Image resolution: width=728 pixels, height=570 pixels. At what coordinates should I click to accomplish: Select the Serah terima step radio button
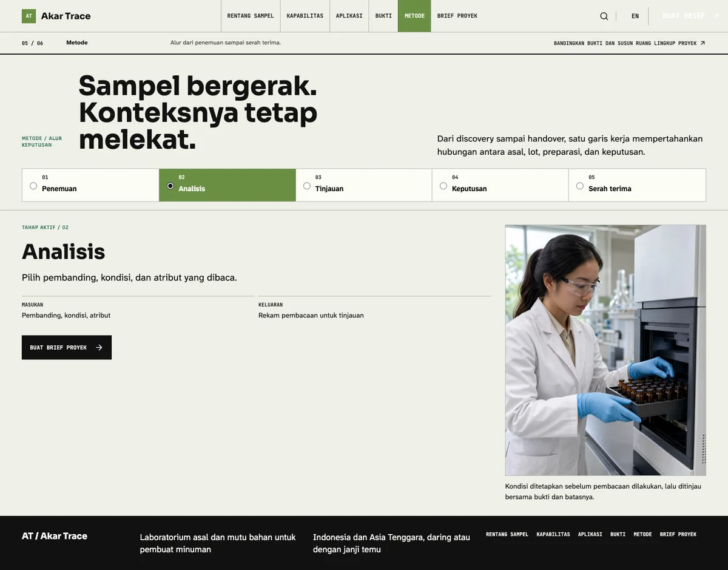point(580,186)
